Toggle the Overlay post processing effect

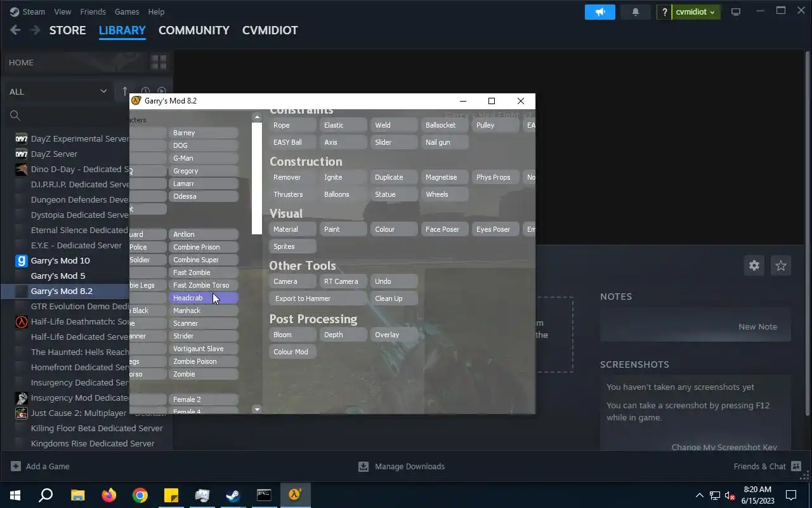pyautogui.click(x=394, y=335)
